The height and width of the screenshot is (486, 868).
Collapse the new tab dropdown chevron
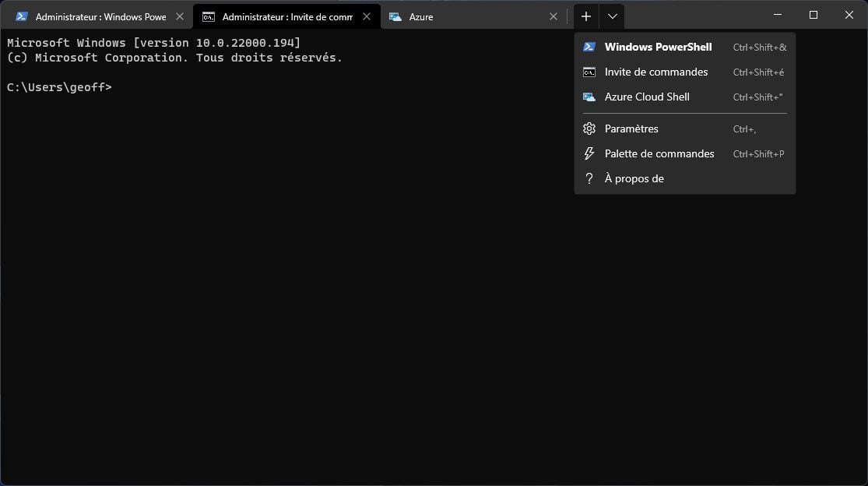tap(612, 16)
